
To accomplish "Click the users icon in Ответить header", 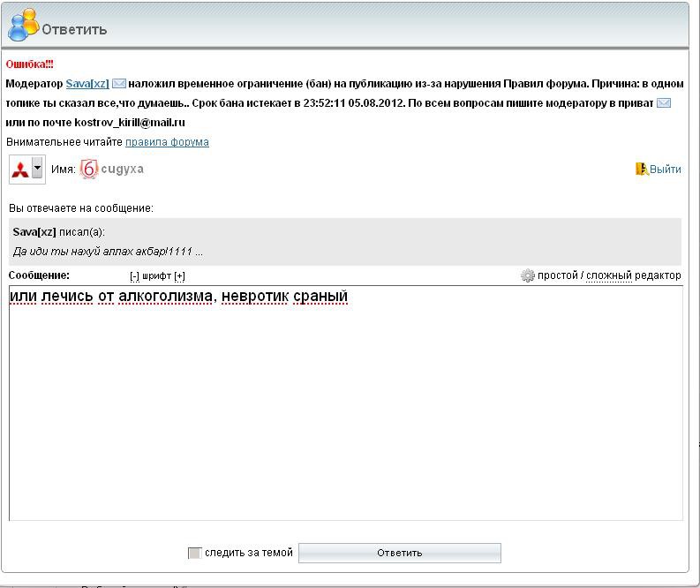I will [x=23, y=26].
